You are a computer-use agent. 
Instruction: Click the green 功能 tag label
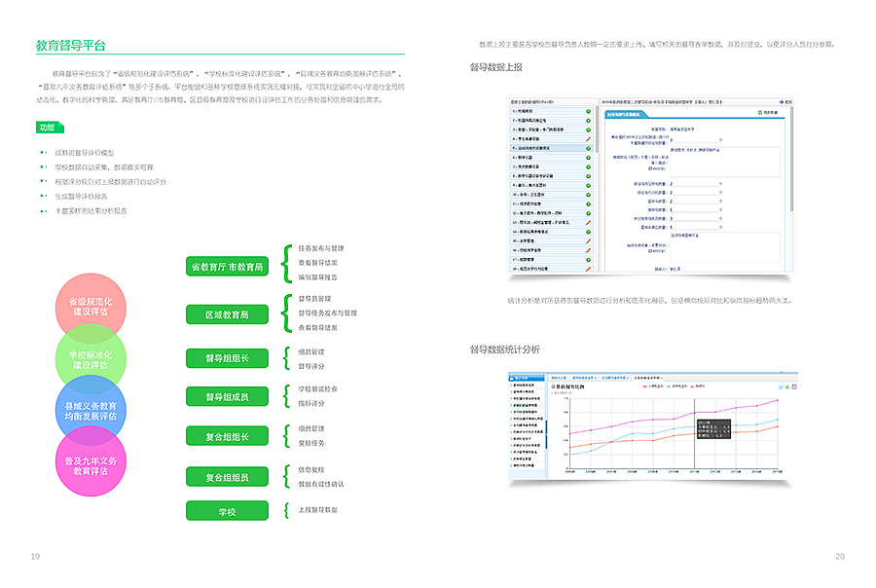click(x=50, y=128)
